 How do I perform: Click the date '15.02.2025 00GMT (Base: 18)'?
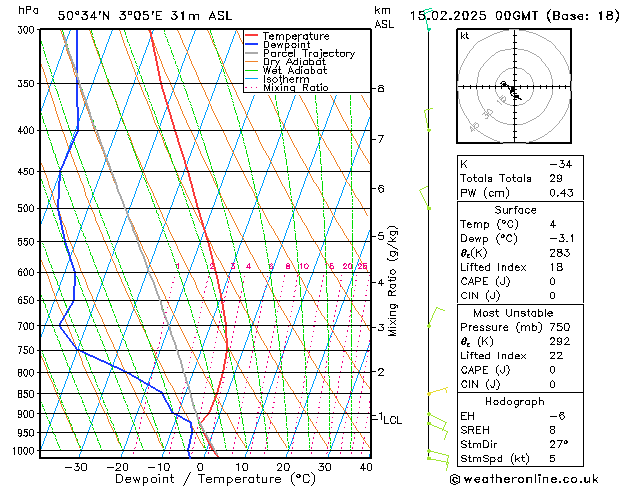[x=514, y=16]
